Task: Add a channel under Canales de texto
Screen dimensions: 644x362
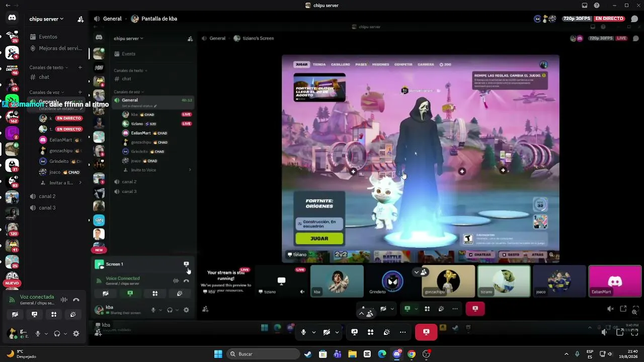Action: (80, 67)
